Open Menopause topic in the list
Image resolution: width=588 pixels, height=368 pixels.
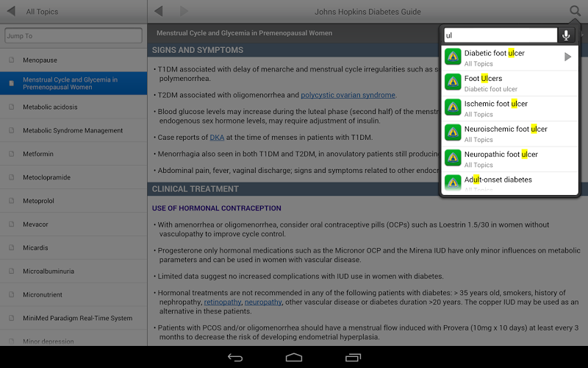click(73, 60)
